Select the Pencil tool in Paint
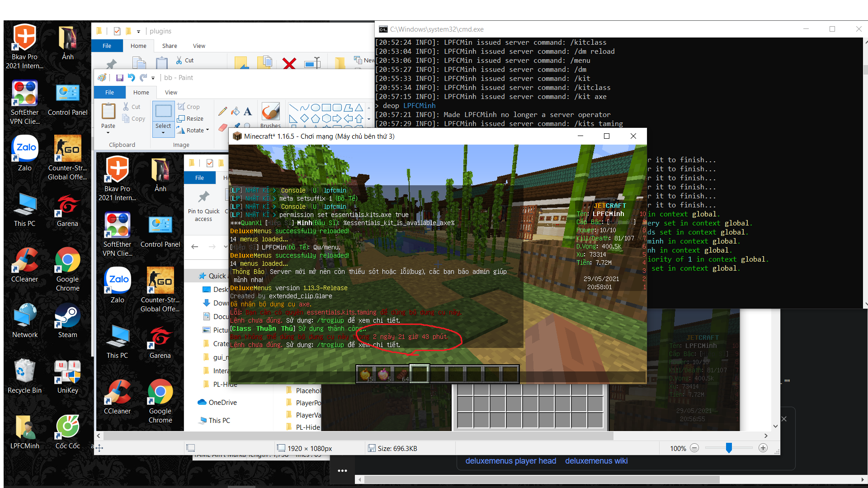Viewport: 868px width, 488px height. click(x=222, y=111)
